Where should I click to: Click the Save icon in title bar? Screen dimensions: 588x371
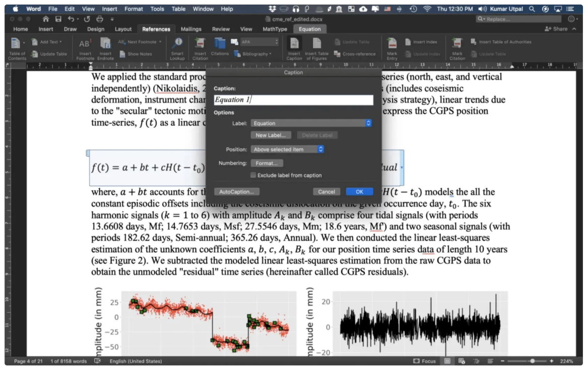tap(58, 19)
